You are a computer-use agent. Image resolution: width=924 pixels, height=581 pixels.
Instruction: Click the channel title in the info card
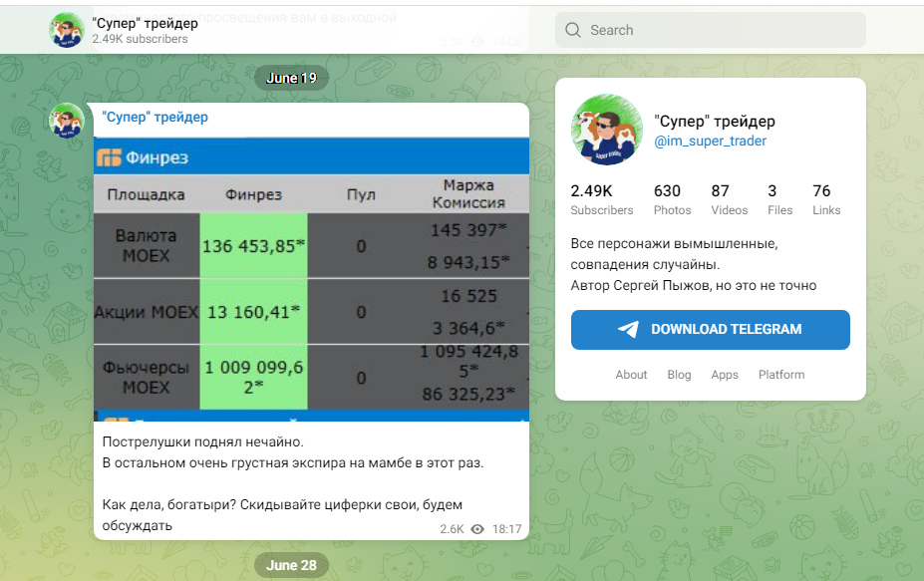click(x=715, y=122)
